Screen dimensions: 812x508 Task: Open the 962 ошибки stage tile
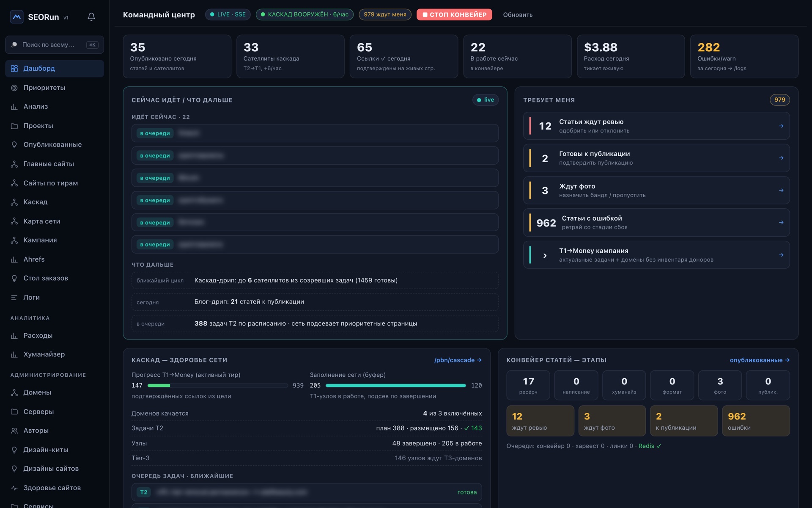click(x=756, y=421)
